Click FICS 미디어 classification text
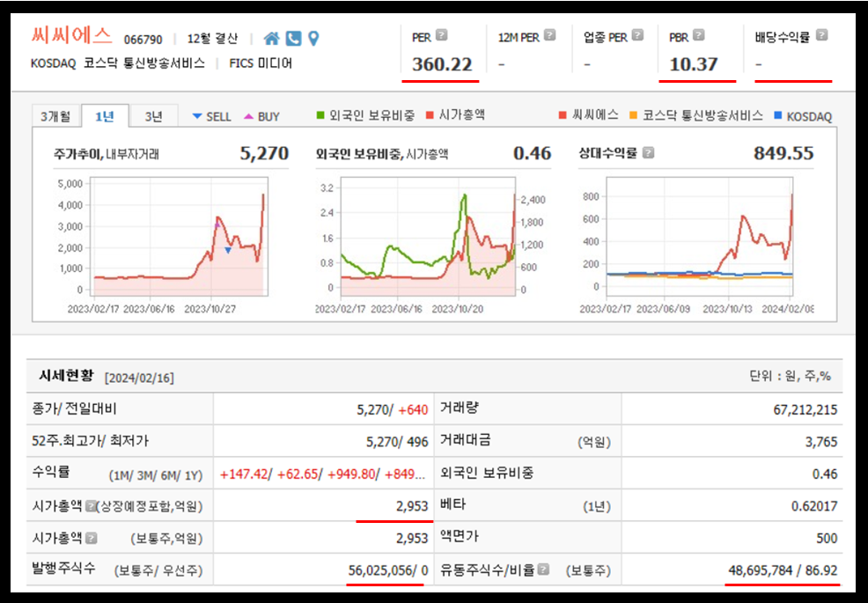 coord(261,63)
